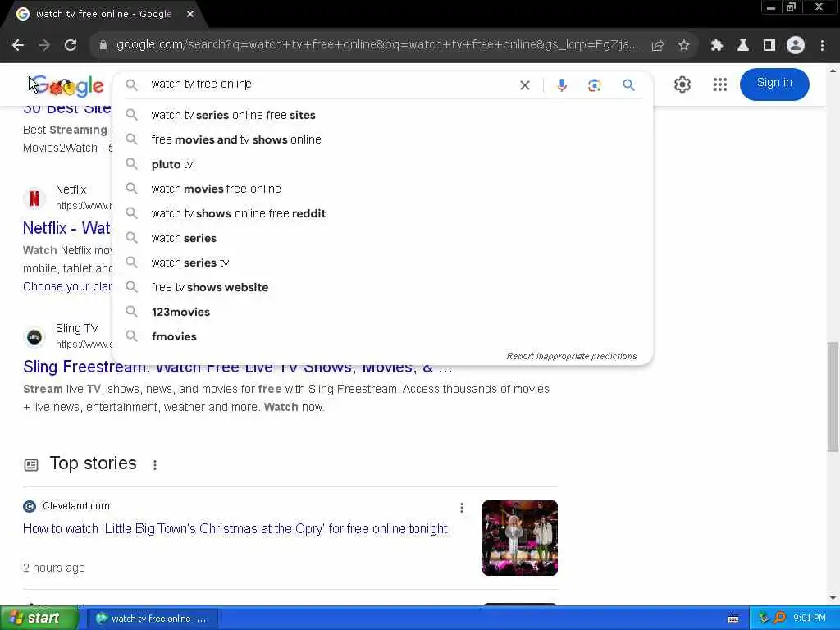Select suggestion 'watch series tv'
The width and height of the screenshot is (840, 630).
pos(382,263)
